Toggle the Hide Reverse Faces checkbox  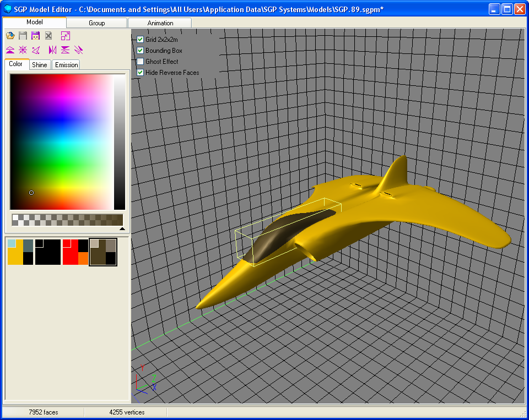coord(140,73)
